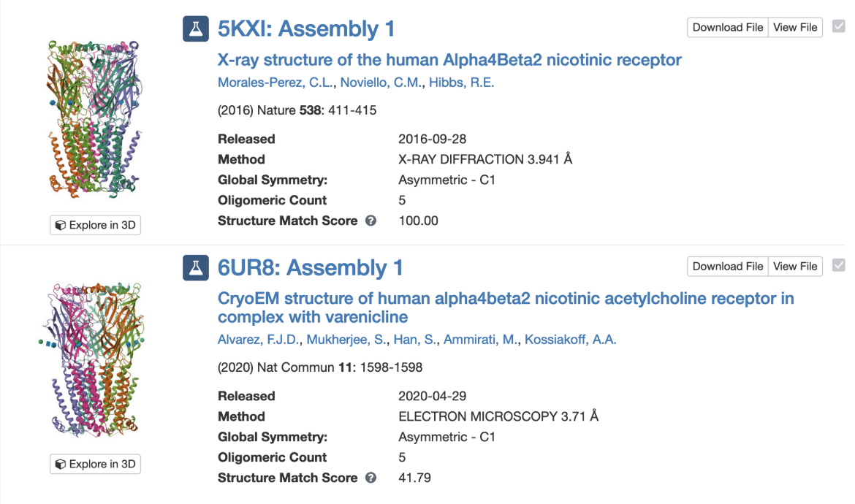Explore the 6UR8 structure in 3D
Image resolution: width=855 pixels, height=504 pixels.
95,464
